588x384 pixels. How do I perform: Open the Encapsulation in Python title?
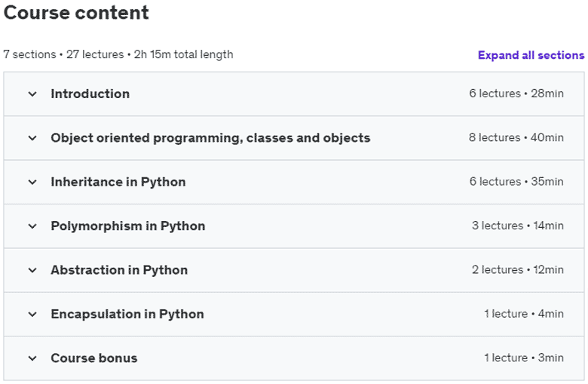pos(127,314)
